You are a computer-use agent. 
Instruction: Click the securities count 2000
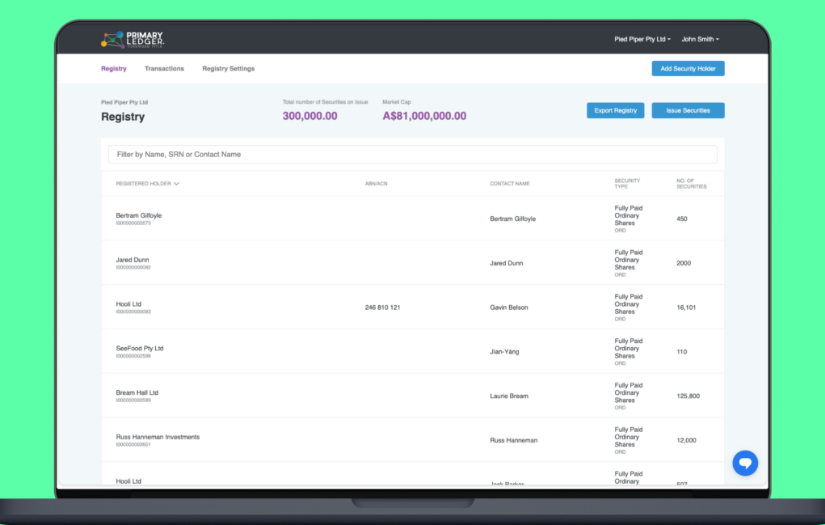click(x=683, y=263)
